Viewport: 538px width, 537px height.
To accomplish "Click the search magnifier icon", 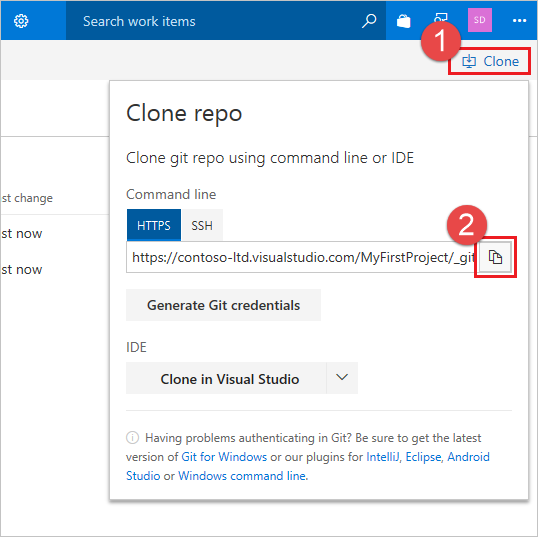I will coord(369,21).
